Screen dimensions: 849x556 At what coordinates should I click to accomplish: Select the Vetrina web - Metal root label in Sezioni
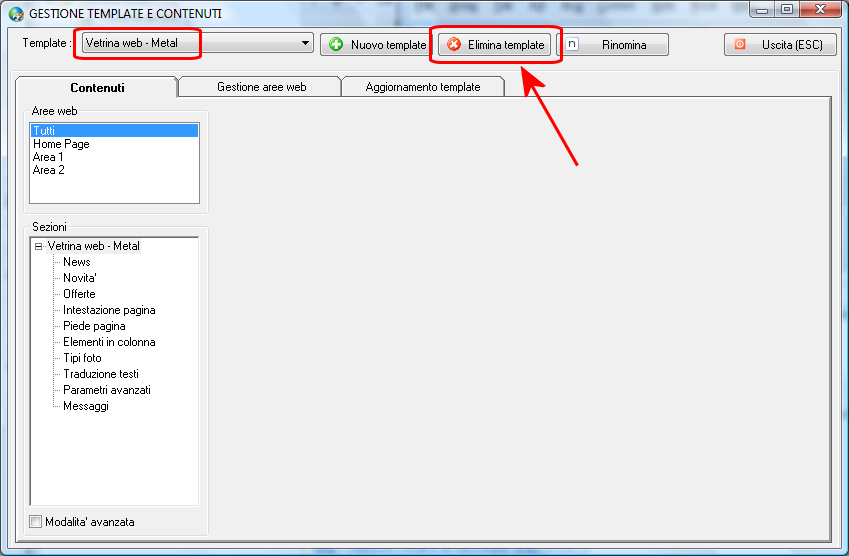(94, 246)
